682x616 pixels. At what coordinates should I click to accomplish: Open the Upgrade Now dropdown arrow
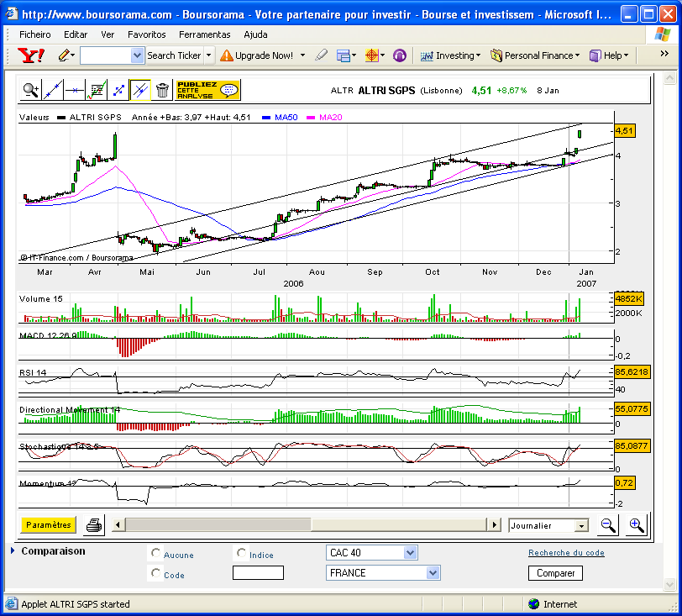click(x=302, y=55)
